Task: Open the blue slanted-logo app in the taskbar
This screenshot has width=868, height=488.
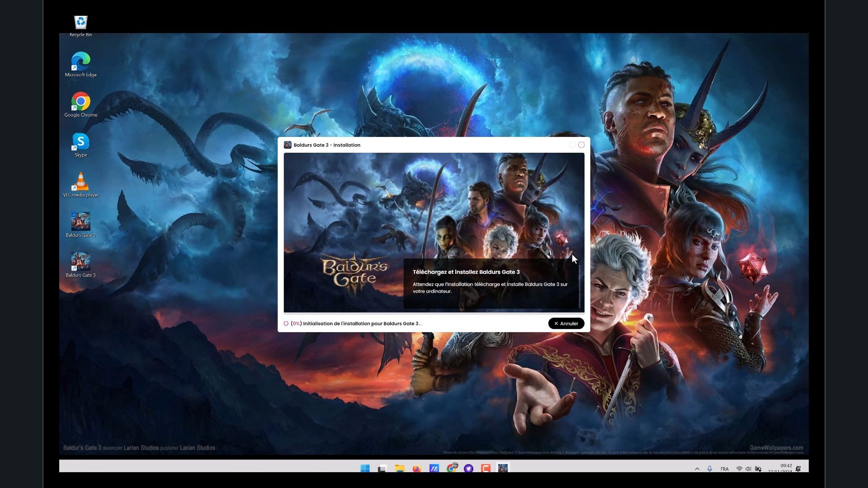Action: point(434,468)
